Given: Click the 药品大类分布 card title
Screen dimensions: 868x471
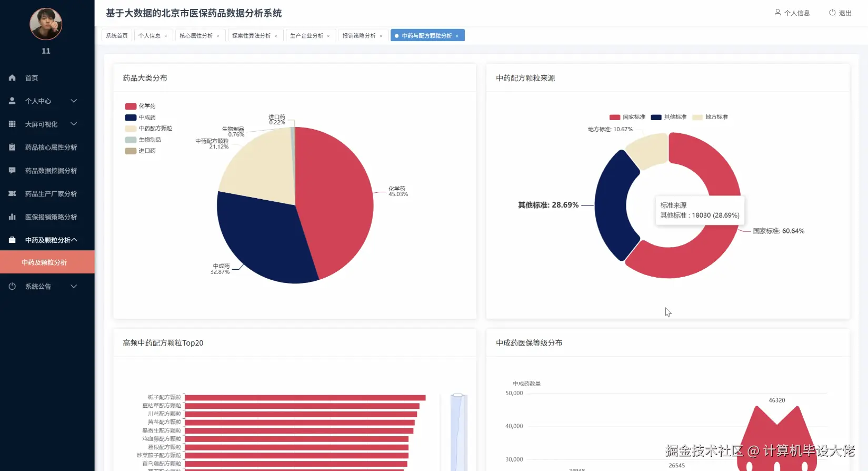Looking at the screenshot, I should pos(145,78).
